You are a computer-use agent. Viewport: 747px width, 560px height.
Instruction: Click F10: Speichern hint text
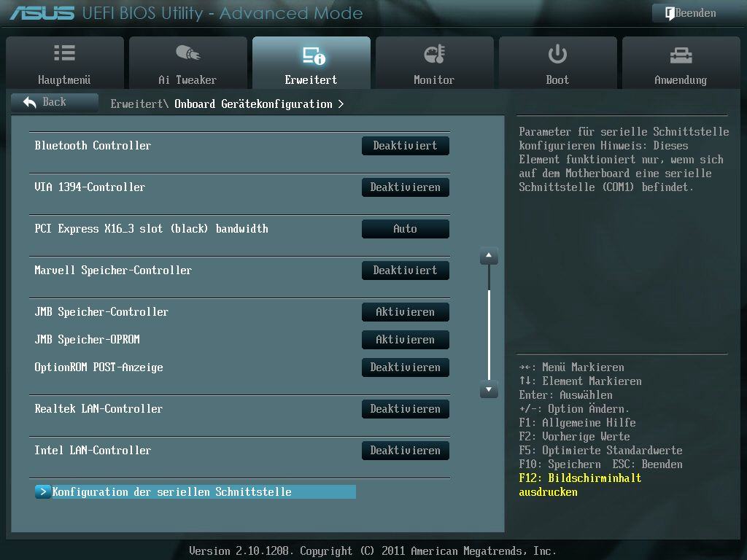[x=560, y=464]
